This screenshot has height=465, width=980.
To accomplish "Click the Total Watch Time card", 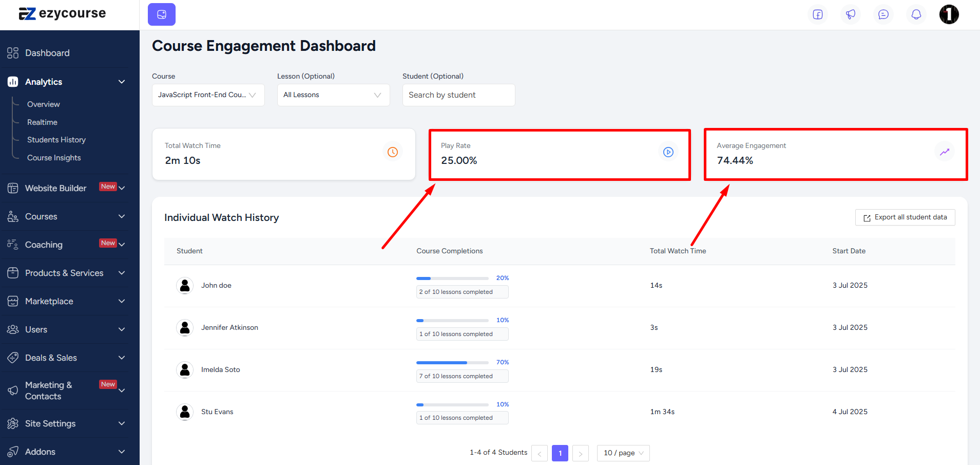I will pos(284,154).
